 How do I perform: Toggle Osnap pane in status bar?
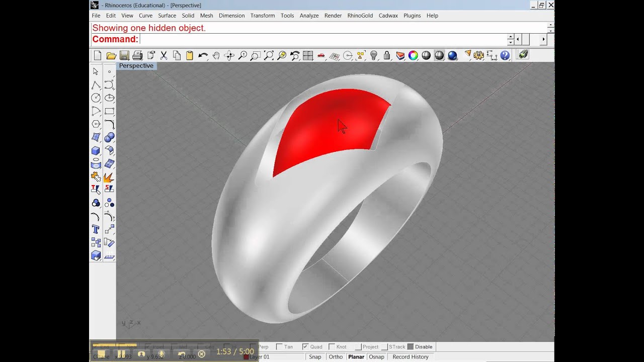pos(376,357)
